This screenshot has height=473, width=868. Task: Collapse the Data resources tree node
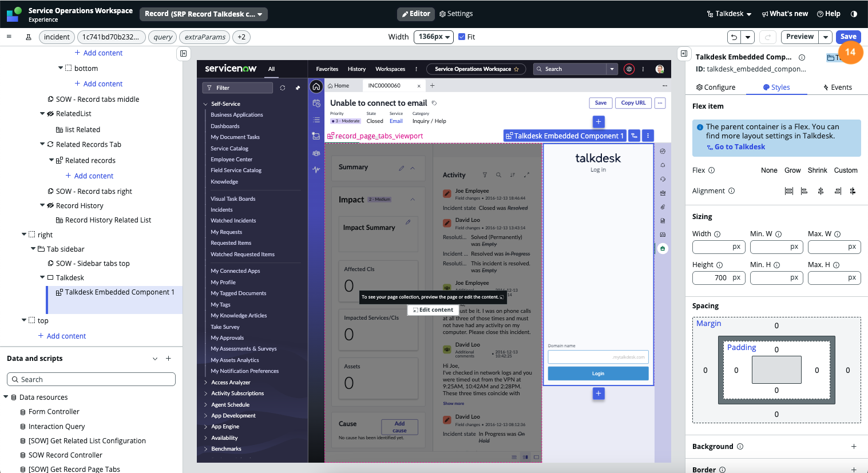tap(6, 397)
